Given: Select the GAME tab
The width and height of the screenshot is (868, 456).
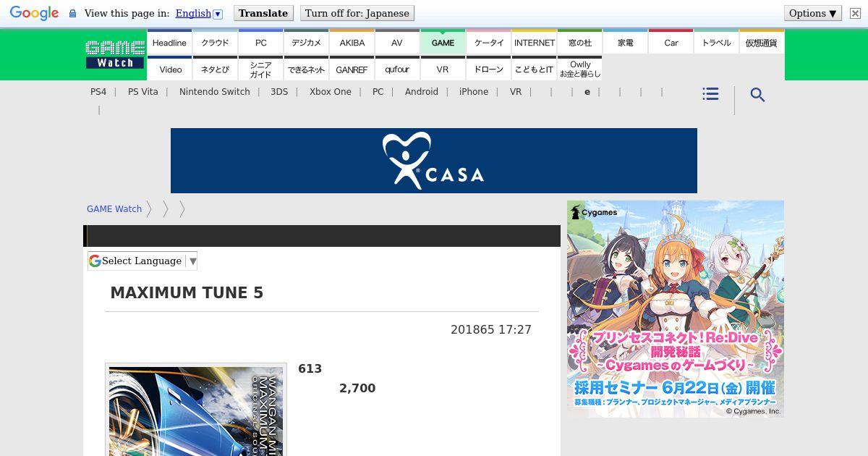Looking at the screenshot, I should [443, 43].
